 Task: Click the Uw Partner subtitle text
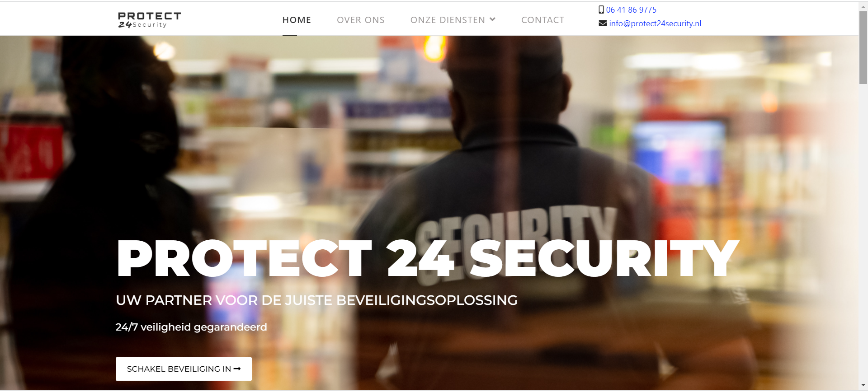point(316,300)
